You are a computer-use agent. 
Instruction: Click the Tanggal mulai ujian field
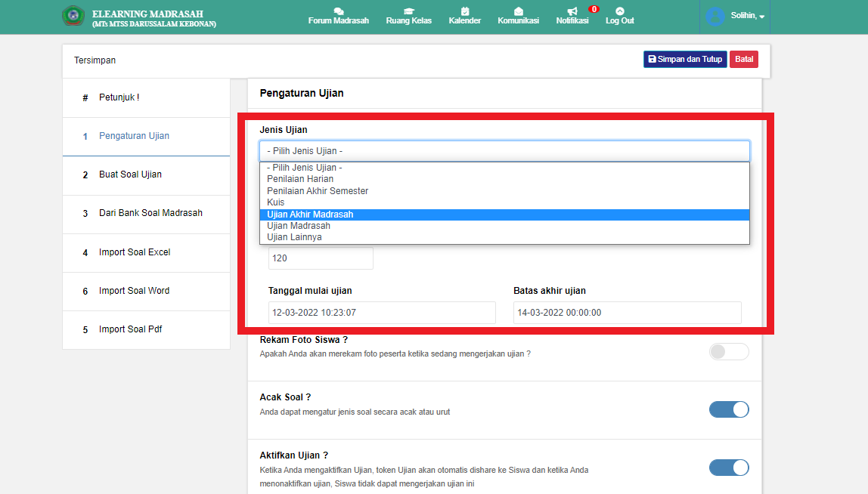pos(382,313)
